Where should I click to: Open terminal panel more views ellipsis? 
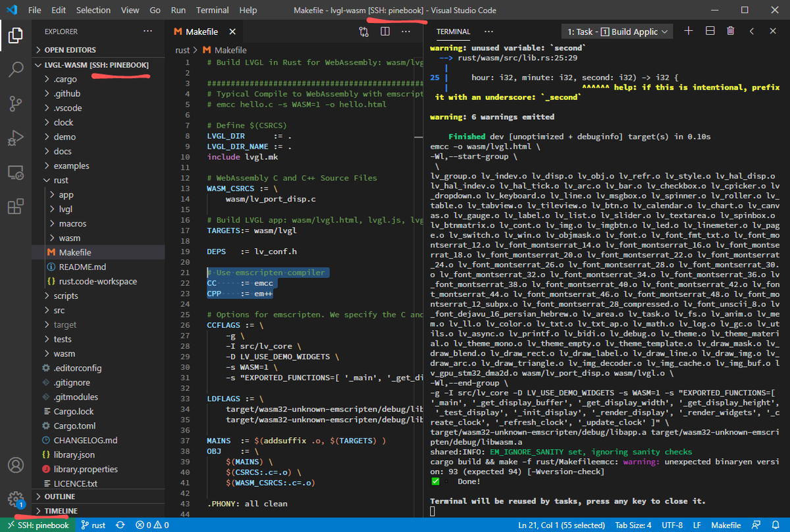point(488,31)
